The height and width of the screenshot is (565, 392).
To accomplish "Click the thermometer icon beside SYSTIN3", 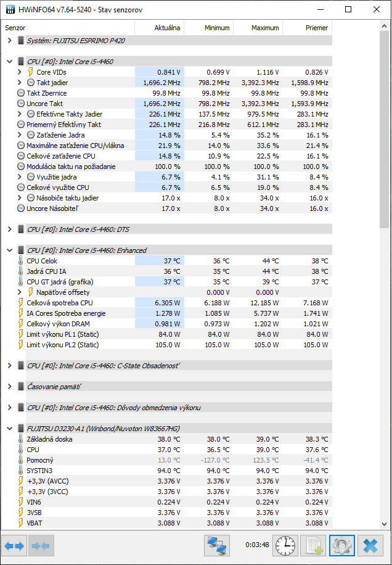I will (21, 470).
